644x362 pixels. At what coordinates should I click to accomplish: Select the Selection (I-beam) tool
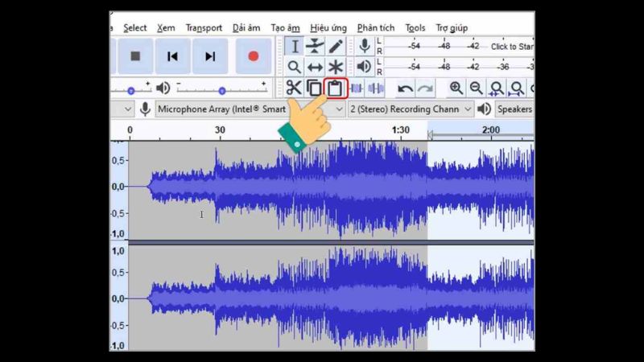pyautogui.click(x=295, y=47)
